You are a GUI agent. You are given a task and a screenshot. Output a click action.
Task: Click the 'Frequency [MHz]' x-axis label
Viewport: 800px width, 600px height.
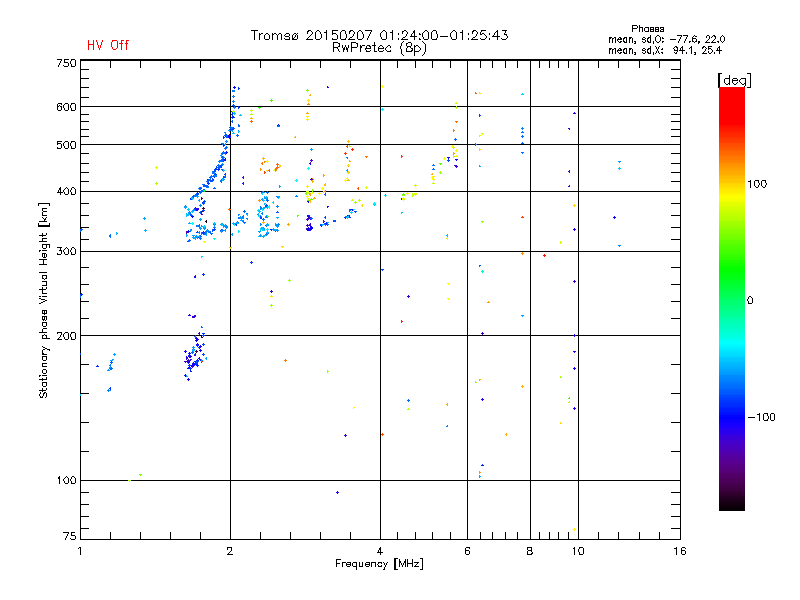point(379,564)
